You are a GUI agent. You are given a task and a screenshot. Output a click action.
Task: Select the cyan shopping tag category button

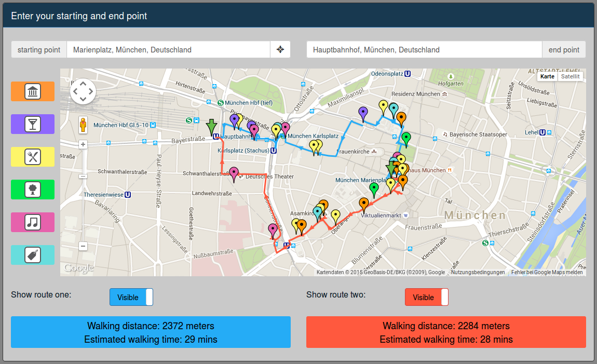[33, 255]
